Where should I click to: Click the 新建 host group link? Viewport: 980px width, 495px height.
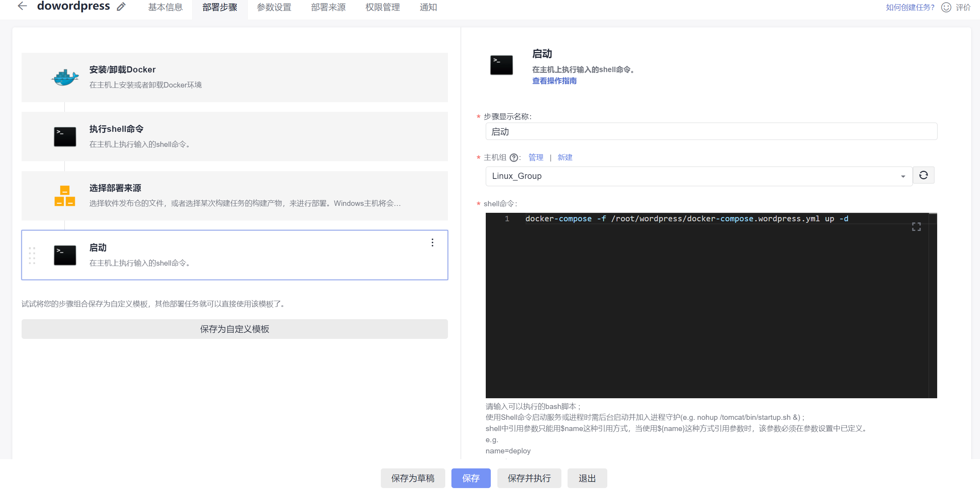point(564,157)
